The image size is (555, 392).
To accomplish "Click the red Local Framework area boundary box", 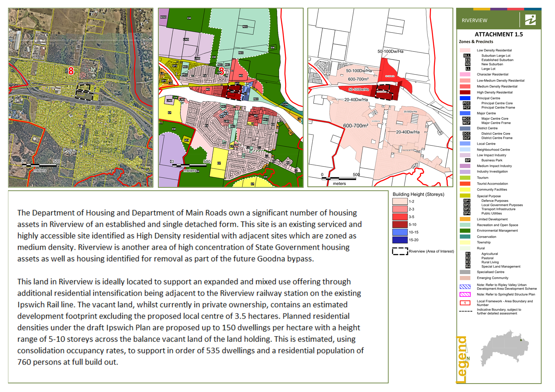I will [x=465, y=303].
